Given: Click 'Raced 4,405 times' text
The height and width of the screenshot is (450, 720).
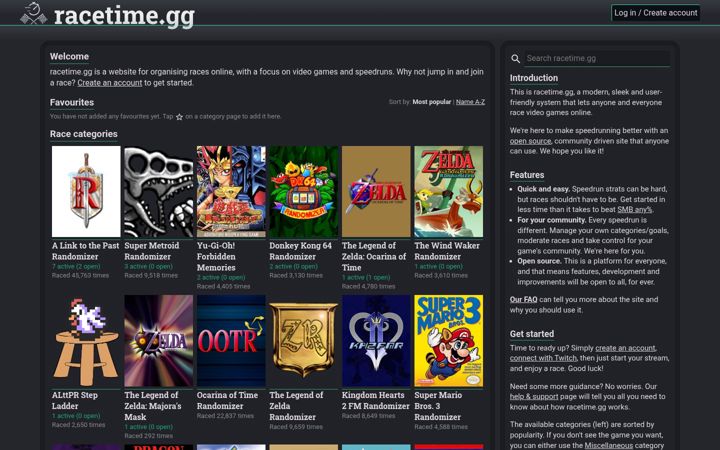Looking at the screenshot, I should 224,287.
